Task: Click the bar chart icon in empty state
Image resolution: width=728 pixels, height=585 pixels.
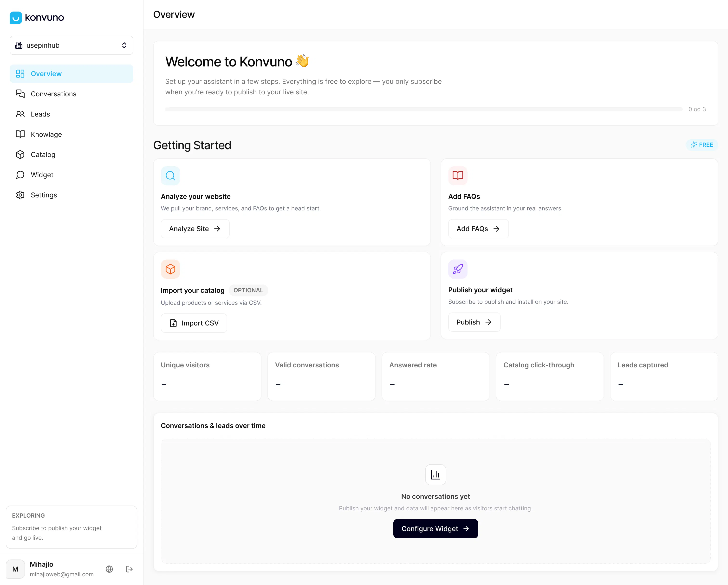Action: click(x=435, y=475)
